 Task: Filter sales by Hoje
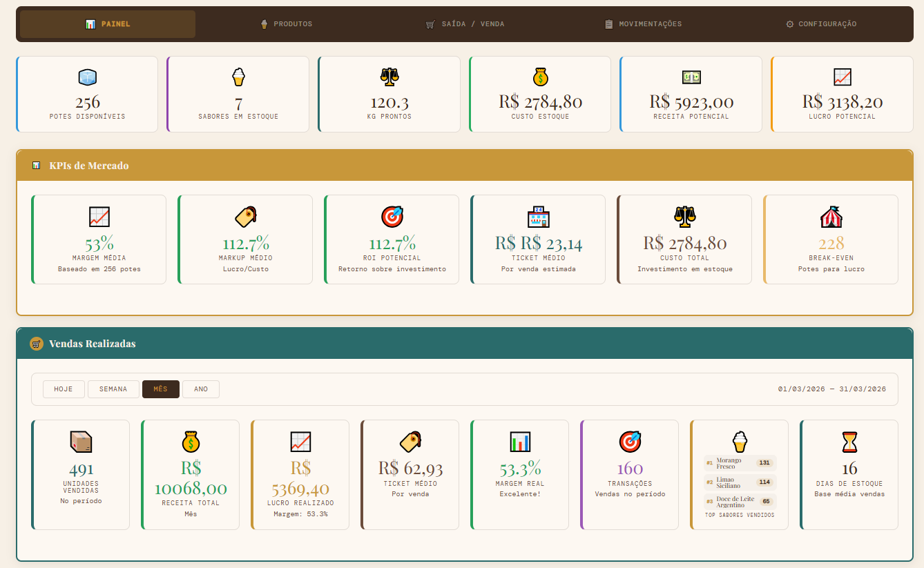pos(64,389)
